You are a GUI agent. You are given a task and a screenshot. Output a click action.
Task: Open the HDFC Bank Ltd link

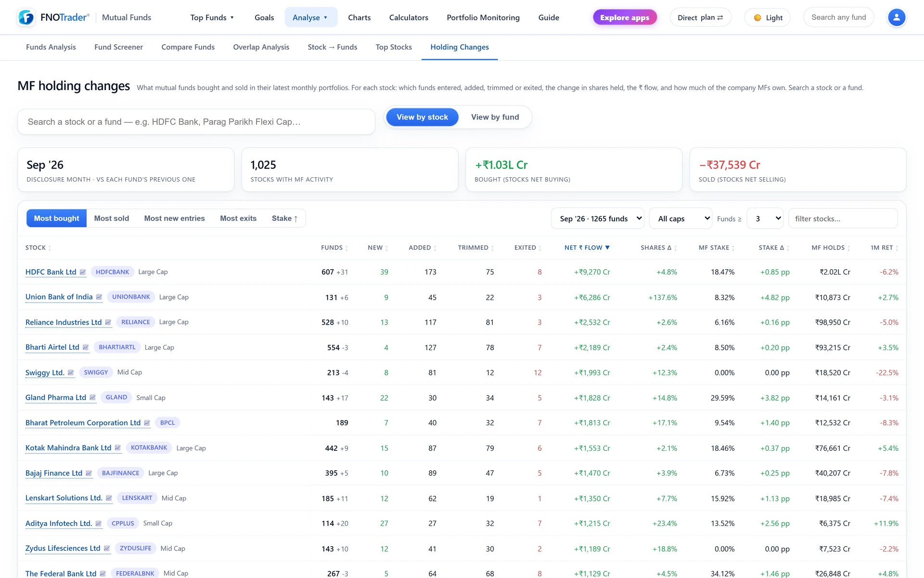coord(51,272)
